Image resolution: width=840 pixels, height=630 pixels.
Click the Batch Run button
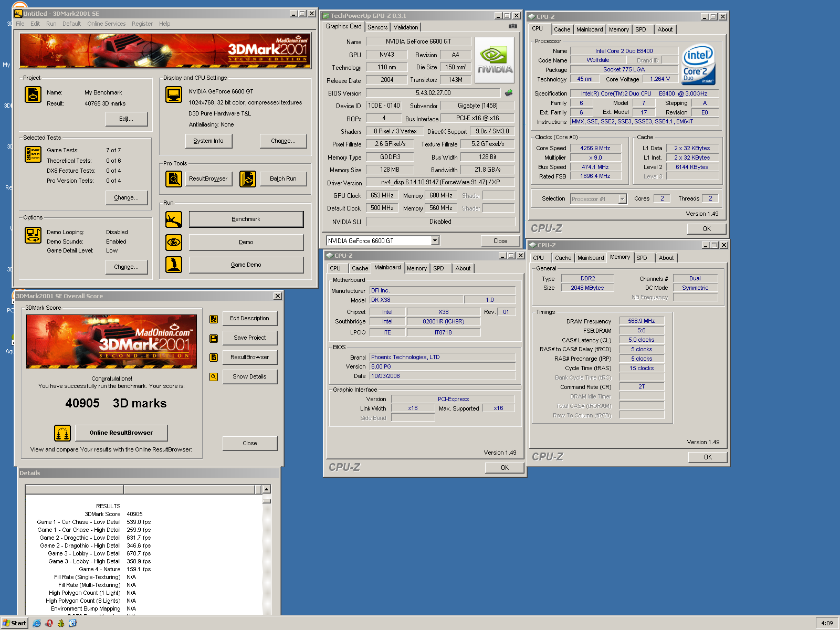coord(283,179)
